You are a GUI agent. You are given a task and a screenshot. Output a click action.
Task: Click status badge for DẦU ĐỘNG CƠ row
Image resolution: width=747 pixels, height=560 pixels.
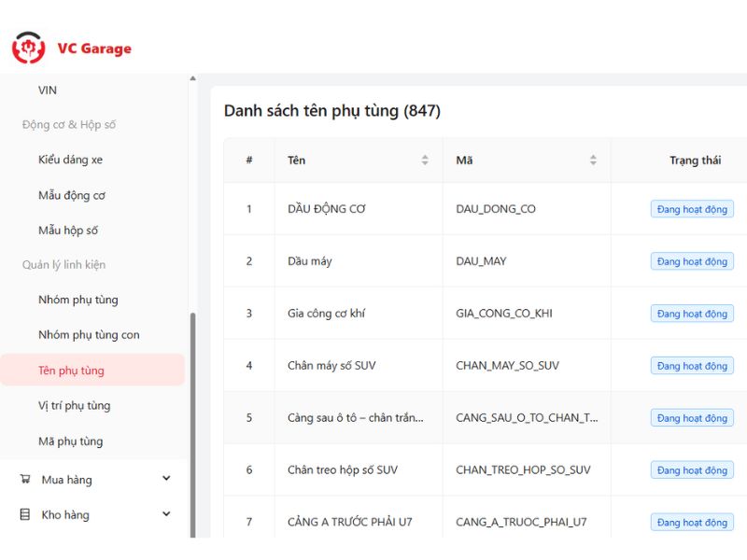pos(692,209)
